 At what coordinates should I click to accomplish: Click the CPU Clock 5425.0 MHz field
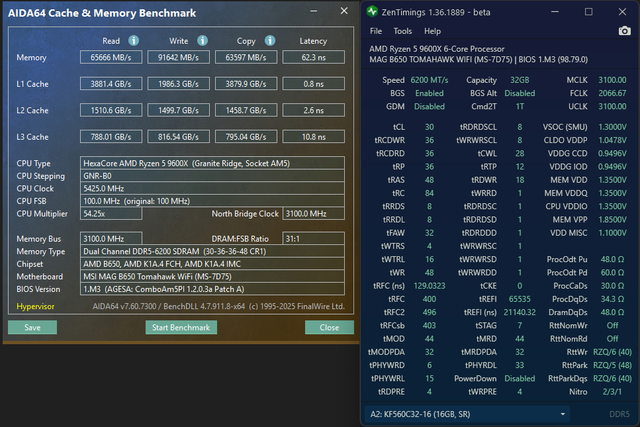pyautogui.click(x=212, y=189)
